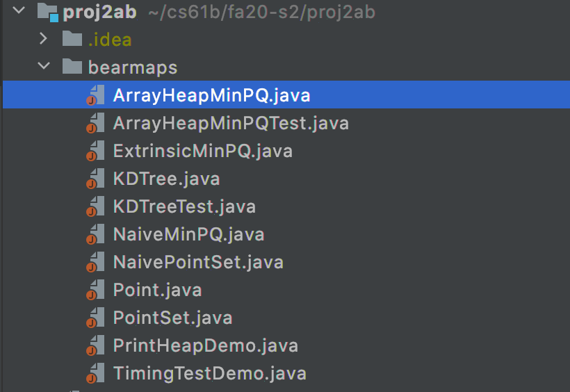
Task: Select PrintHeapDemo.java file name
Action: [205, 346]
